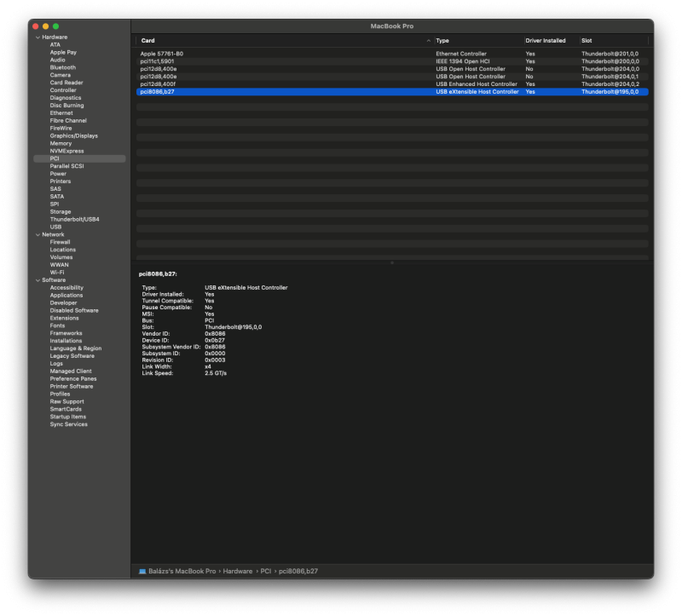Viewport: 682px width, 616px height.
Task: Open FireWire in the sidebar
Action: pos(61,129)
